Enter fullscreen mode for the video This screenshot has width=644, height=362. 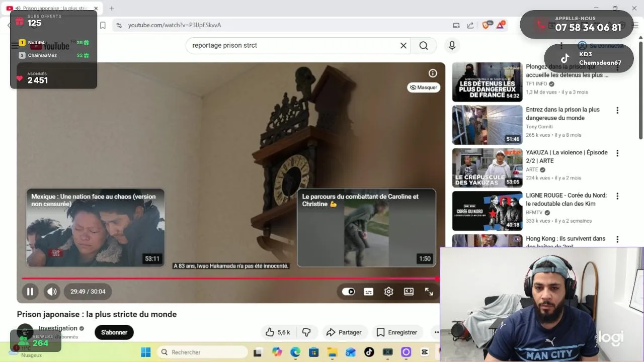tap(429, 292)
